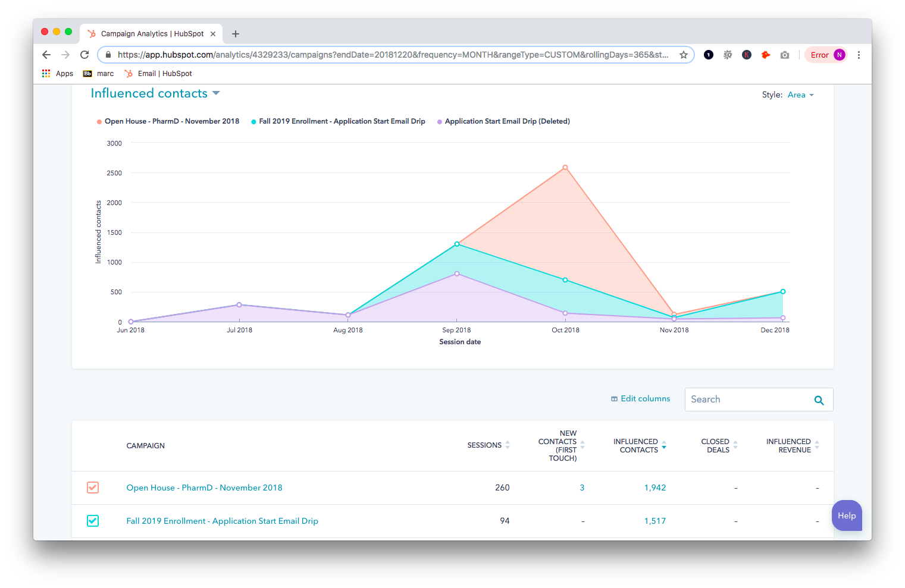Open the Fall 2019 Enrollment campaign link
905x588 pixels.
[x=222, y=521]
